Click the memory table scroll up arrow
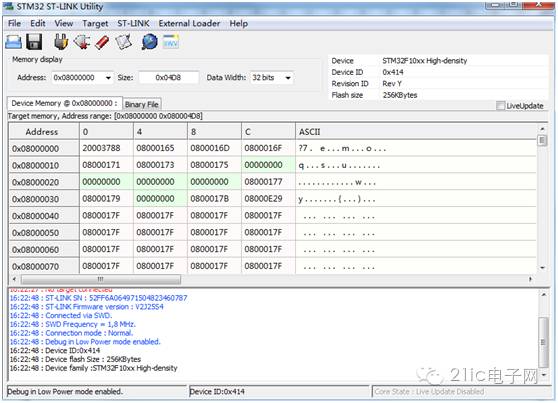558x403 pixels. (x=542, y=129)
